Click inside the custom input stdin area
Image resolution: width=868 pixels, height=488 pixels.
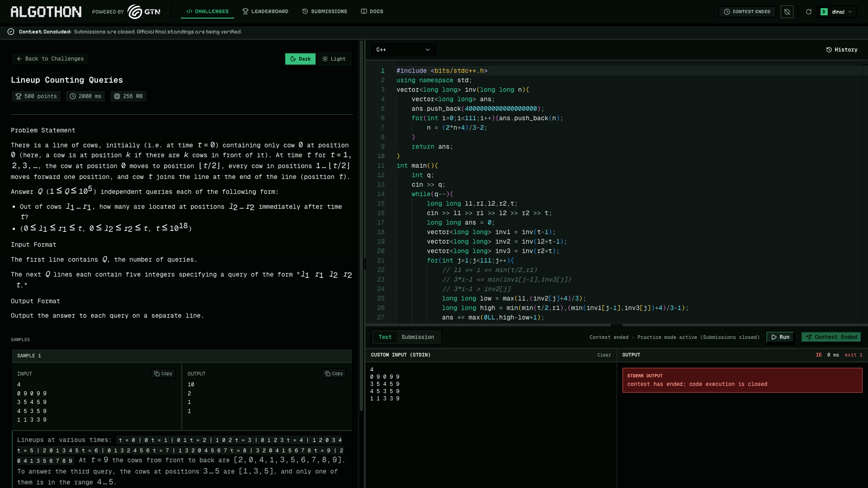[491, 425]
